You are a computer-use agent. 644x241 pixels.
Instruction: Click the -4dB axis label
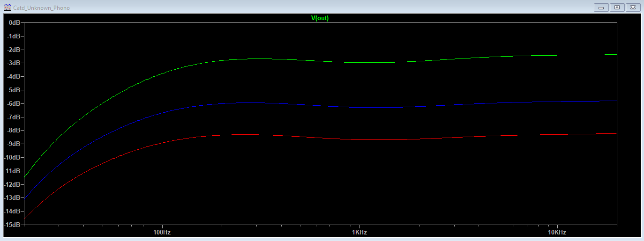(x=14, y=76)
